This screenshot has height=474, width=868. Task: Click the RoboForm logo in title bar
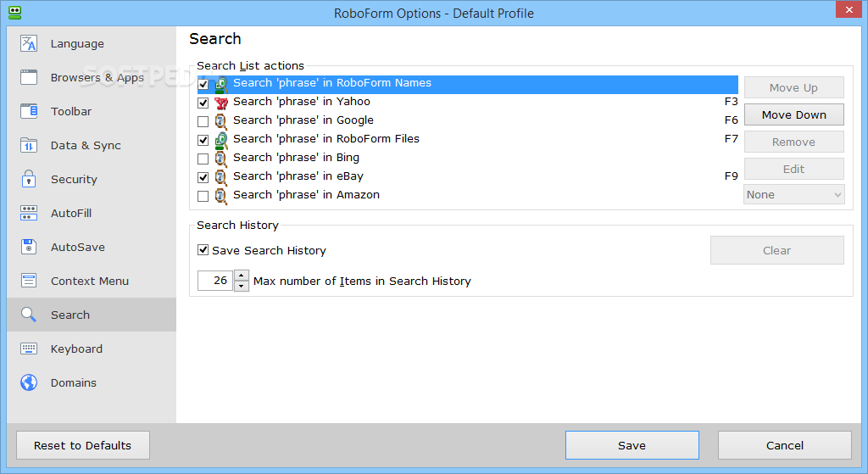[x=15, y=13]
